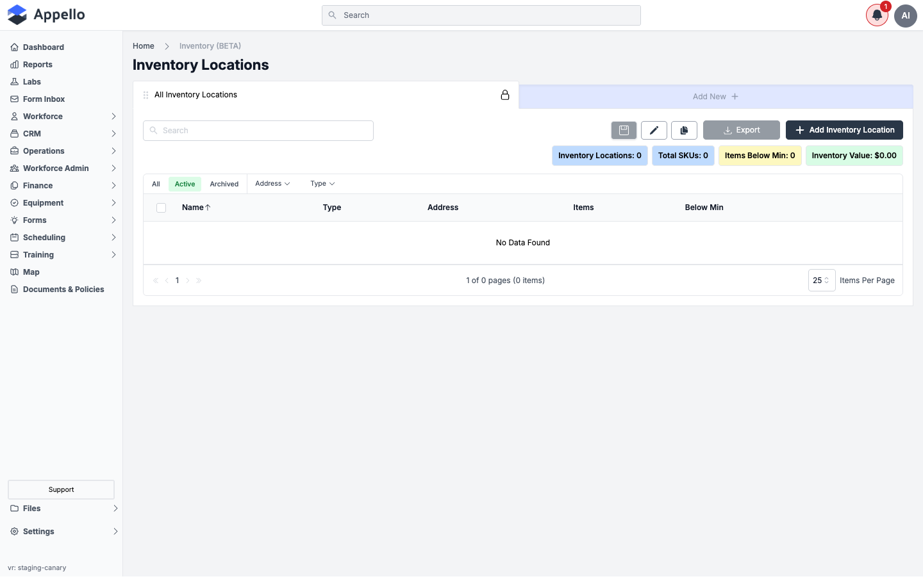923x588 pixels.
Task: Click the Support button
Action: (x=61, y=490)
